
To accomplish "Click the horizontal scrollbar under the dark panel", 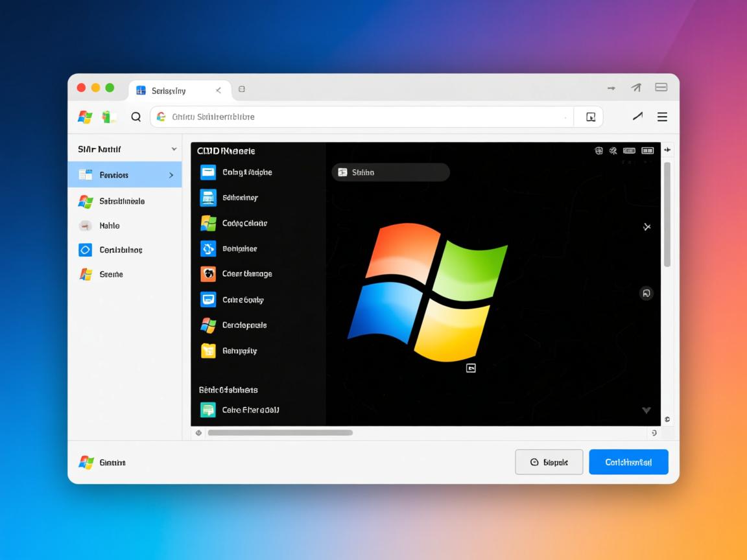I will 280,433.
